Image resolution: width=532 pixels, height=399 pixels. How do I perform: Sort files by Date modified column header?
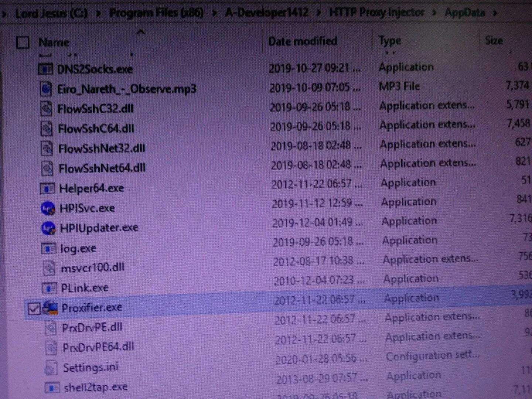303,41
